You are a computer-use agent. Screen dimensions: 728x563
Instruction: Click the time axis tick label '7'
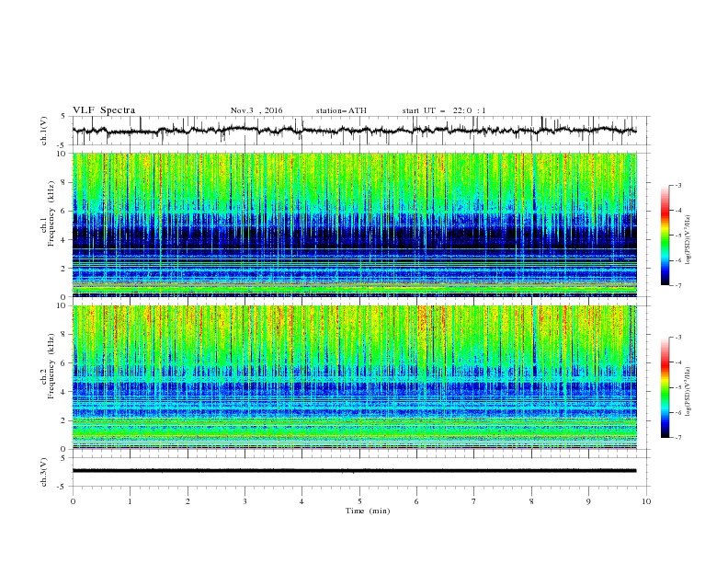click(x=474, y=501)
